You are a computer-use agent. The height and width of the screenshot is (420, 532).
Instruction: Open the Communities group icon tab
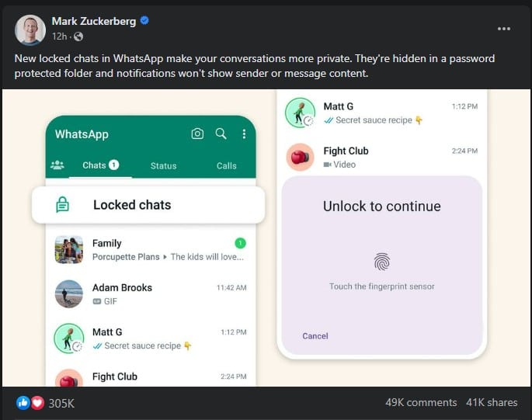click(57, 165)
